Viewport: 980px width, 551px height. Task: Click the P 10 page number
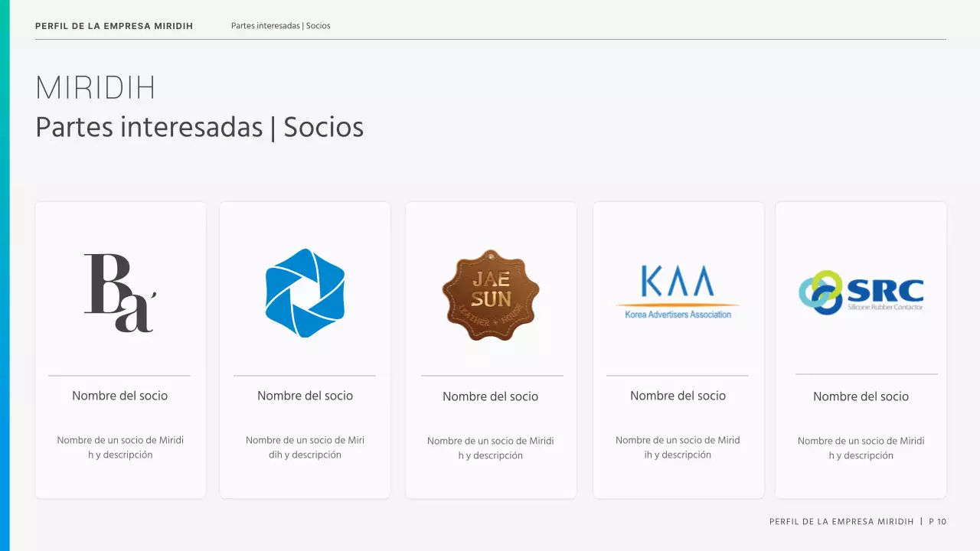[936, 521]
